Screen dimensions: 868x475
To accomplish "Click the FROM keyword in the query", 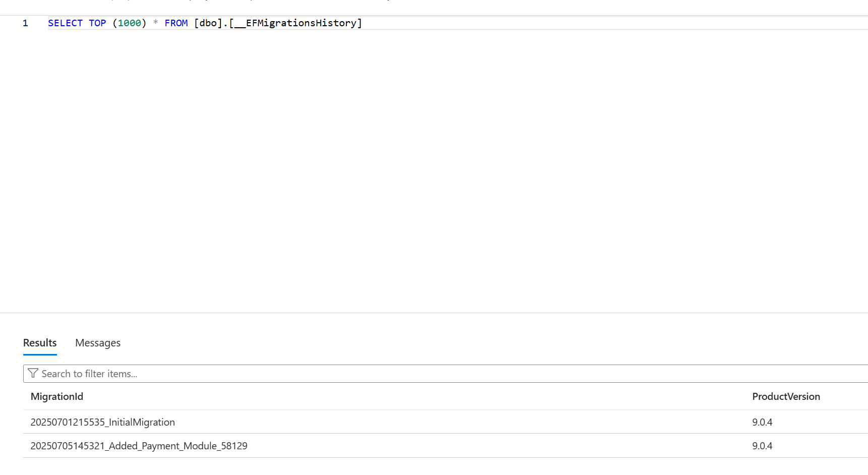I will pyautogui.click(x=176, y=23).
